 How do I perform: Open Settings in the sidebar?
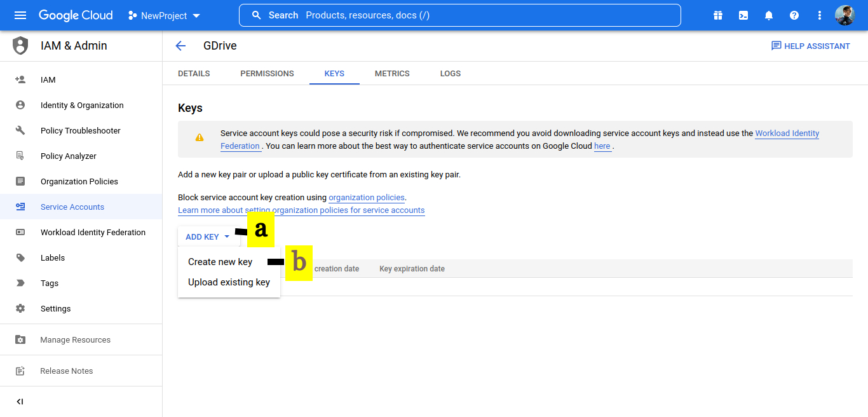[x=81, y=308]
